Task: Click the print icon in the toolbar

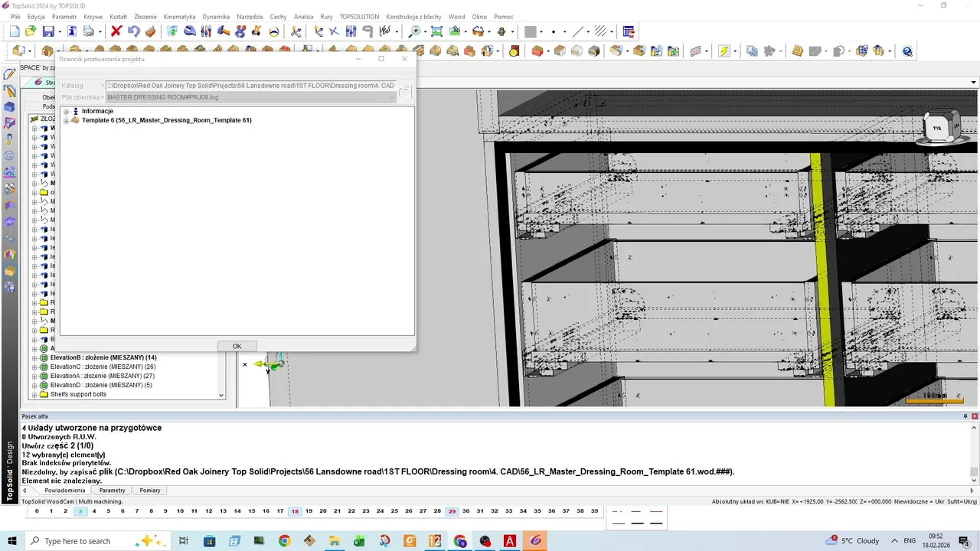Action: [x=89, y=31]
